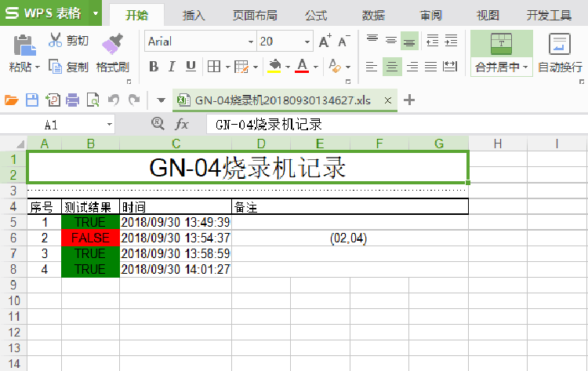Expand the Merge and Center (合并居中) dropdown

[x=525, y=67]
